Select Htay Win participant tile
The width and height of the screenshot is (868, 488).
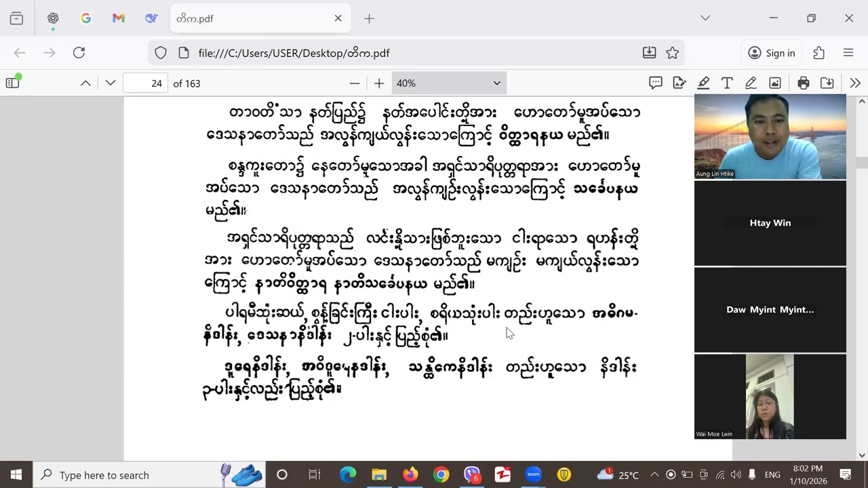[770, 223]
